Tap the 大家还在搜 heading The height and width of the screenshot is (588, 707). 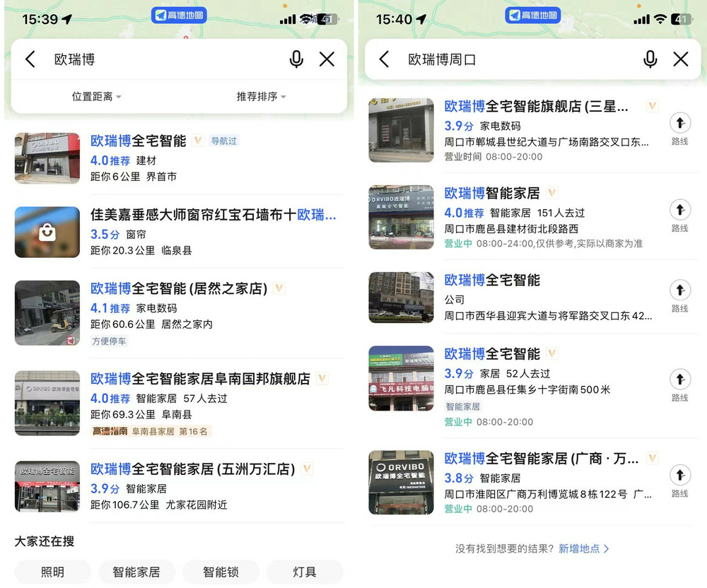(44, 541)
